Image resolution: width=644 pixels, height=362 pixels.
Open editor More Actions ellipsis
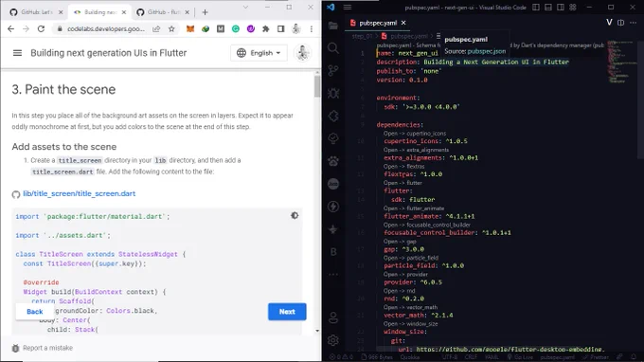pyautogui.click(x=633, y=23)
